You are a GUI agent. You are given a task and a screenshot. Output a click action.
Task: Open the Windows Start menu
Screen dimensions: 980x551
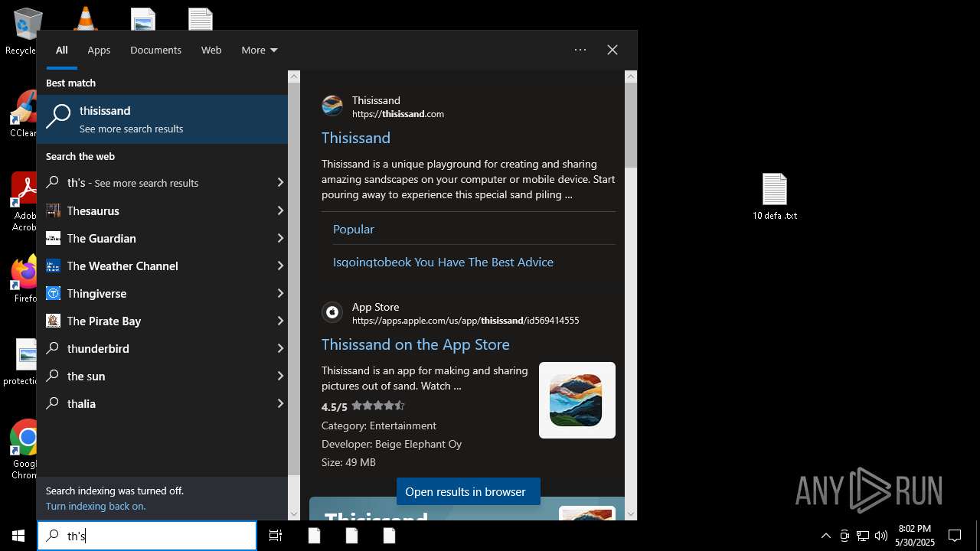click(x=18, y=536)
